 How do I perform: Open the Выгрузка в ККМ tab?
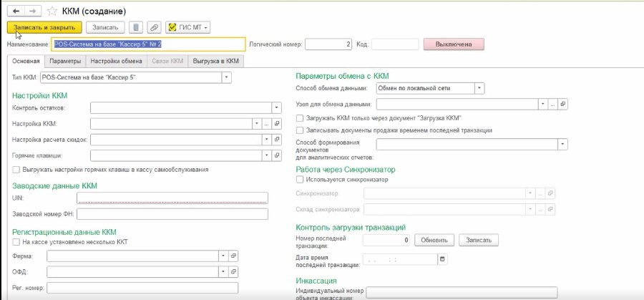[216, 62]
